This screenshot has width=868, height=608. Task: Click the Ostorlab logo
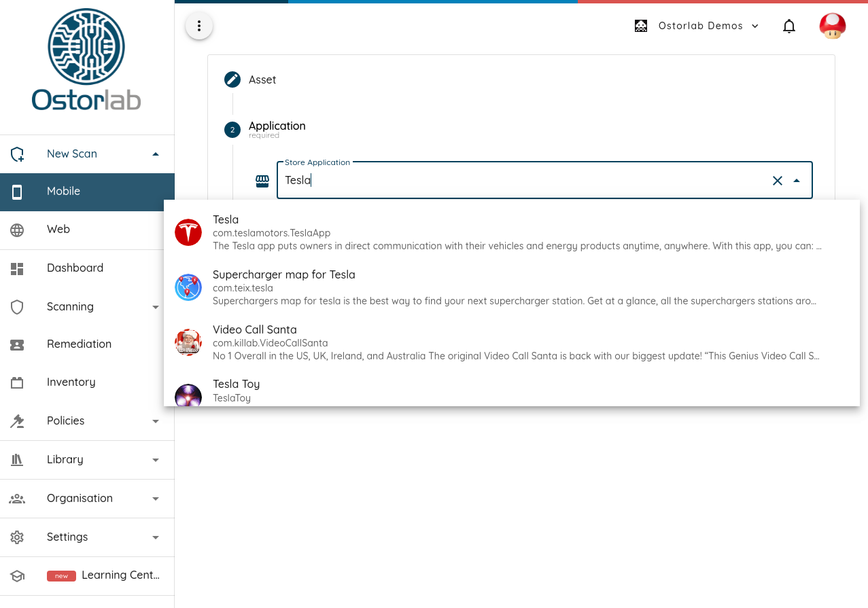click(x=86, y=58)
